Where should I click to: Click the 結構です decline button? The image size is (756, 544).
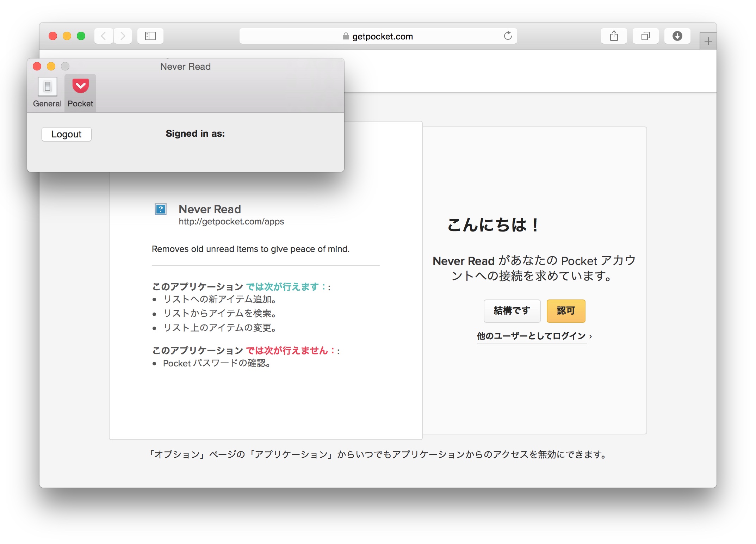[x=512, y=311]
